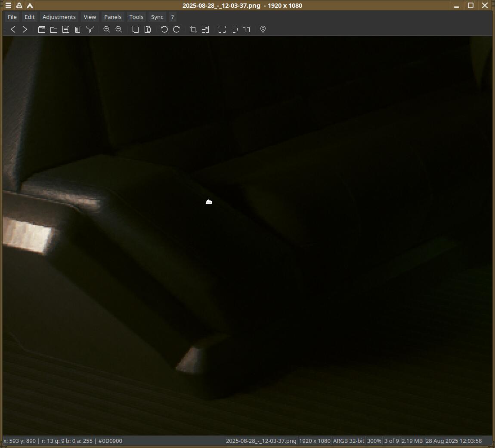Click the filename in the status bar
Screen dimensions: 495x448
tap(261, 441)
